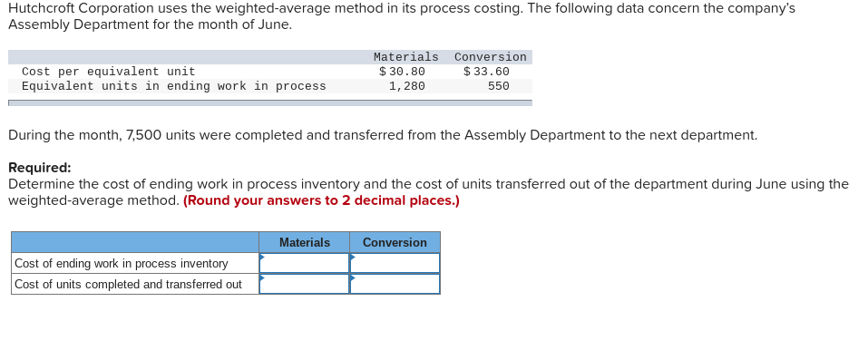Select the Conversion input for ending work in process

[395, 263]
